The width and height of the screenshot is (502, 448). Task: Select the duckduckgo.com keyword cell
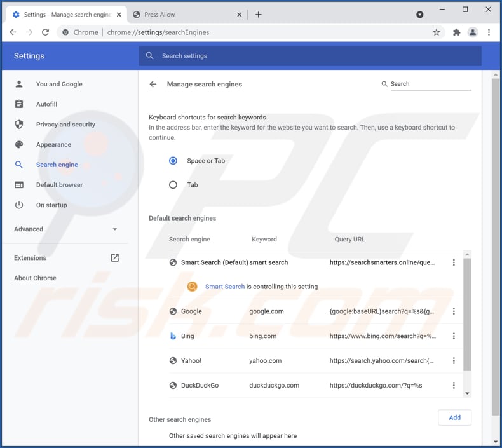click(x=275, y=385)
